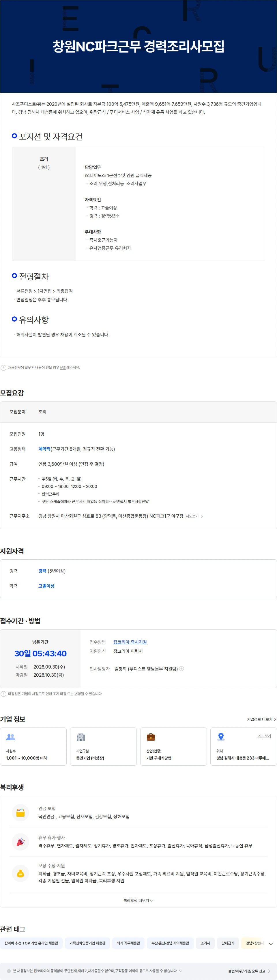Click the info icon by the copyright notice

tap(9, 971)
